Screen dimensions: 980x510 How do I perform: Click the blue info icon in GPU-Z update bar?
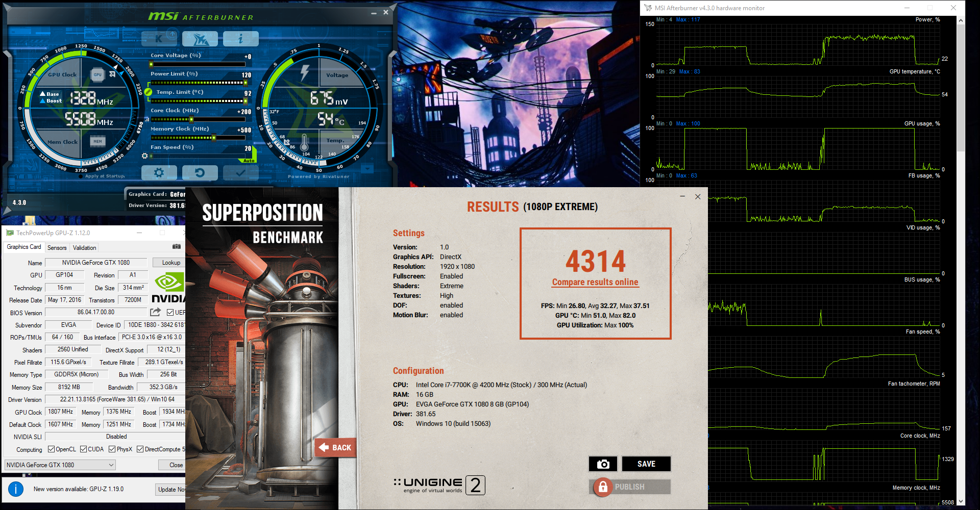tap(16, 489)
